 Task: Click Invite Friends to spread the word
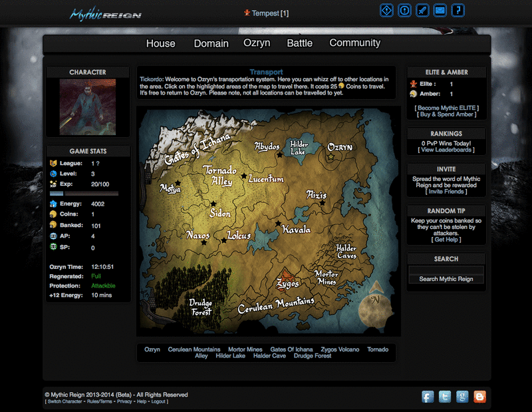point(446,192)
